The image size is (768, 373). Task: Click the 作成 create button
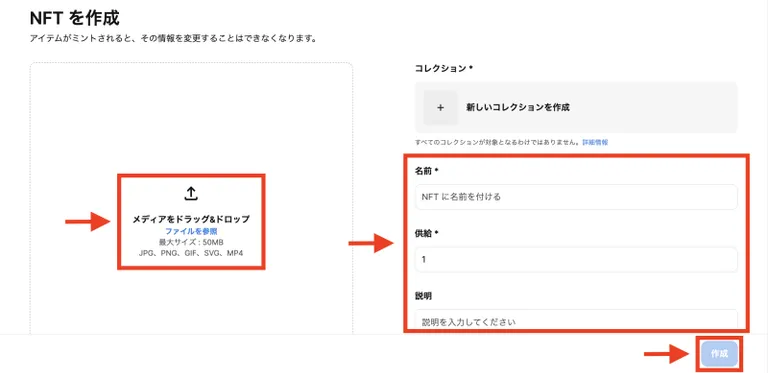[719, 354]
